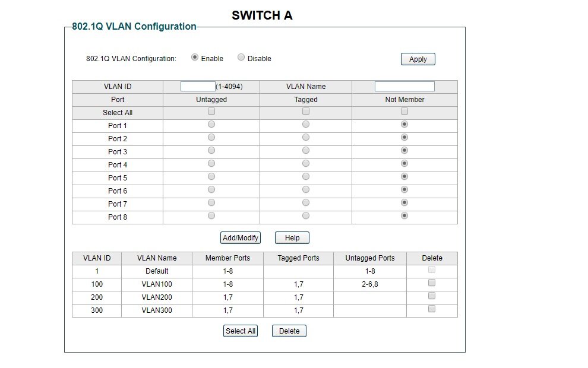
Task: Select the Enable radio button
Action: point(195,58)
